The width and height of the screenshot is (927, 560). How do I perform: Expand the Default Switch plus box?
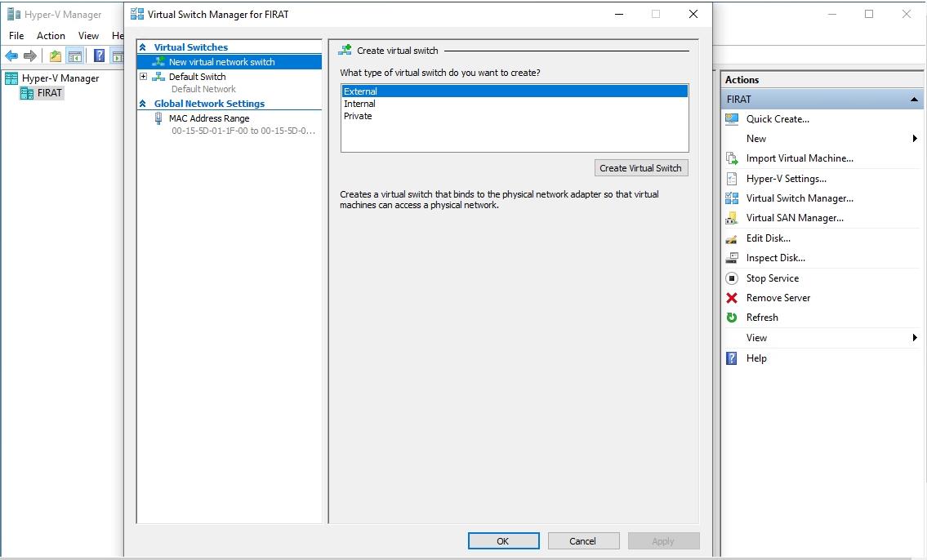point(143,76)
